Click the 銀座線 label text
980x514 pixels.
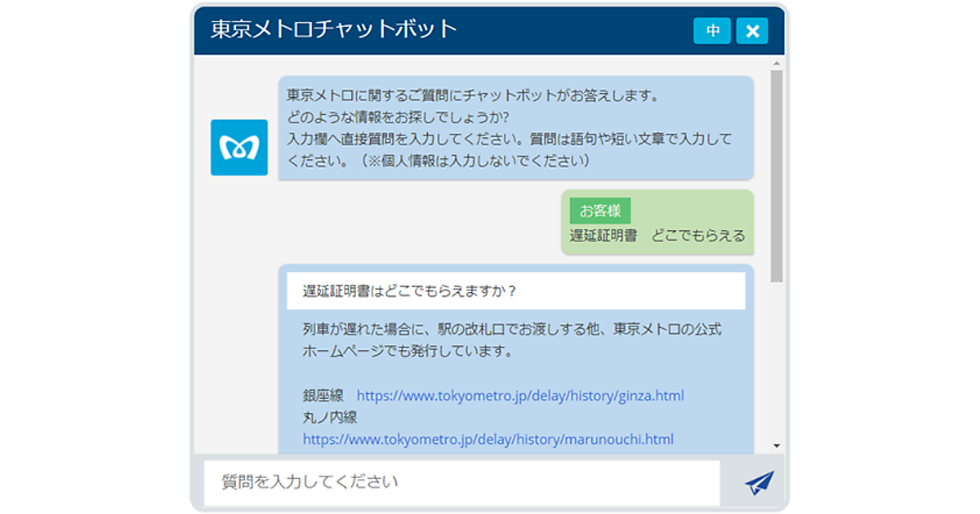[324, 396]
